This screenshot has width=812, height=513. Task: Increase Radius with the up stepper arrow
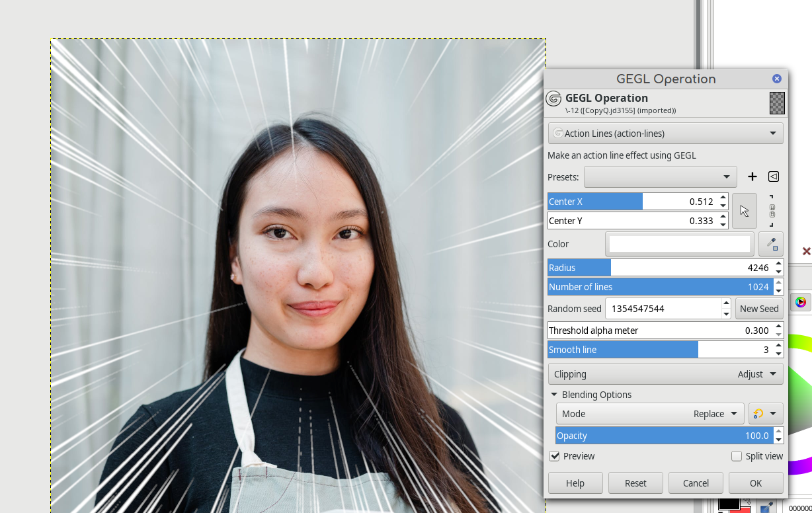pyautogui.click(x=779, y=263)
